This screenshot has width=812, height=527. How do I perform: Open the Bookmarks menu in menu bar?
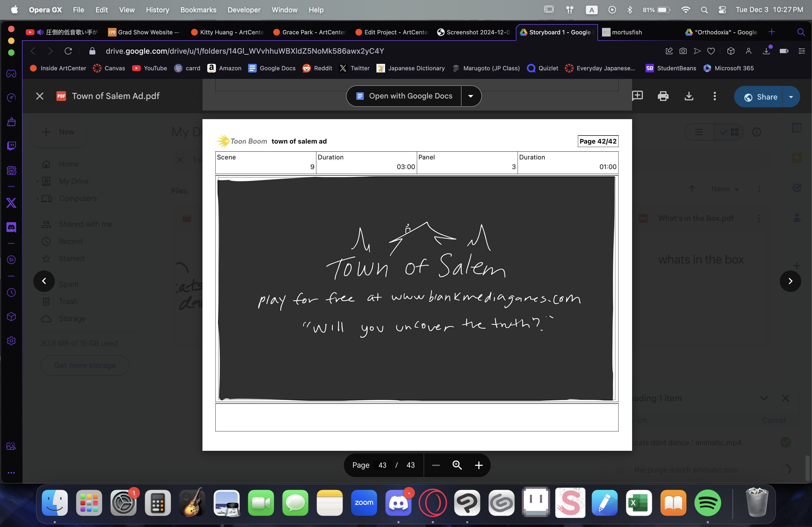198,10
